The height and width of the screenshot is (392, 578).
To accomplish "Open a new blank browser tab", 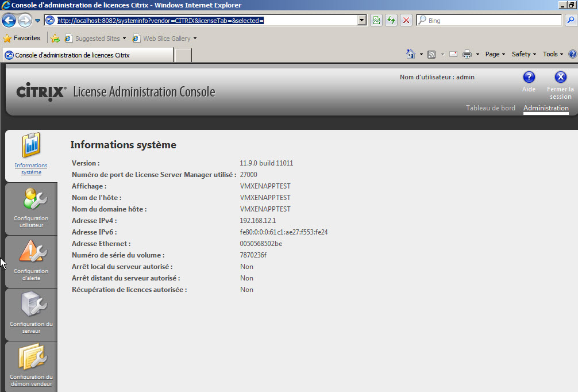I will (183, 55).
